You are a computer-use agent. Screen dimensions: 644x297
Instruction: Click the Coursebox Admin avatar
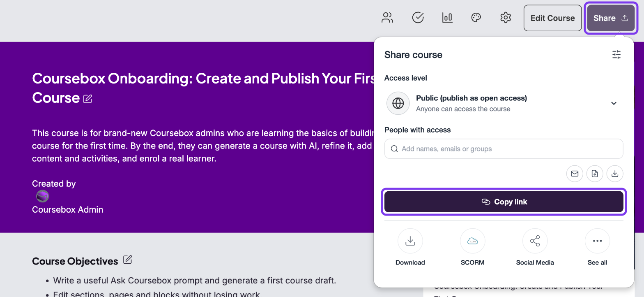(42, 196)
